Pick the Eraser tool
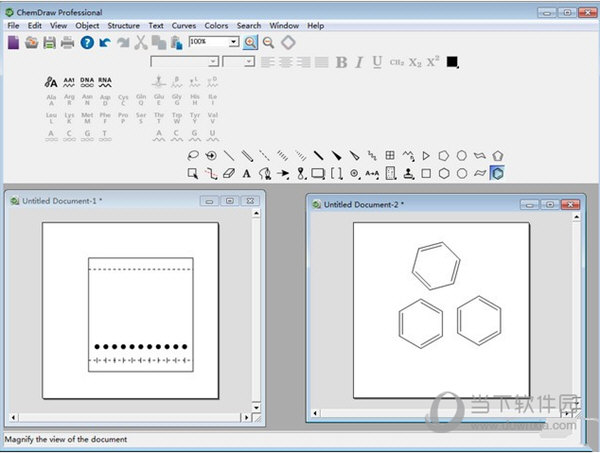This screenshot has height=453, width=600. (x=228, y=173)
